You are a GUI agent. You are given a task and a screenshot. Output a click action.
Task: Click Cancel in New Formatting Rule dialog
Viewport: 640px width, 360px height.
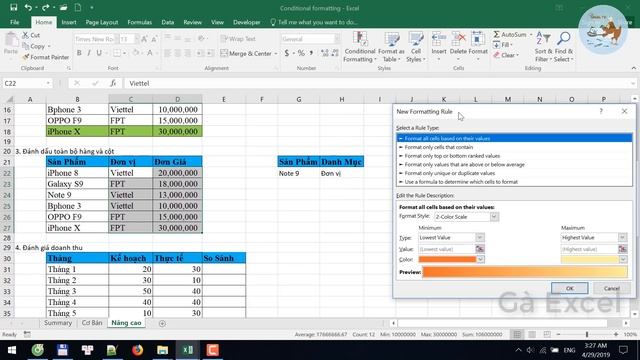click(x=612, y=288)
